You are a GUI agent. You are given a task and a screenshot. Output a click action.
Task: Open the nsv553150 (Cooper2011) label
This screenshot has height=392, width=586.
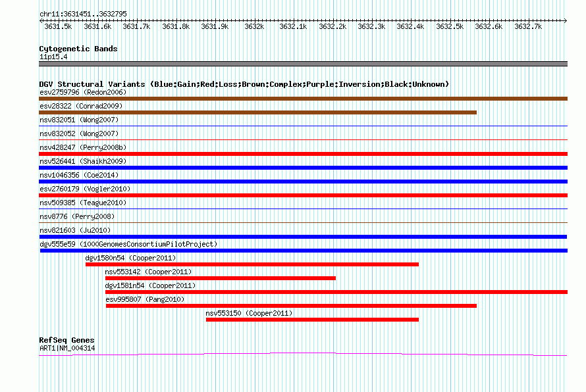[250, 313]
